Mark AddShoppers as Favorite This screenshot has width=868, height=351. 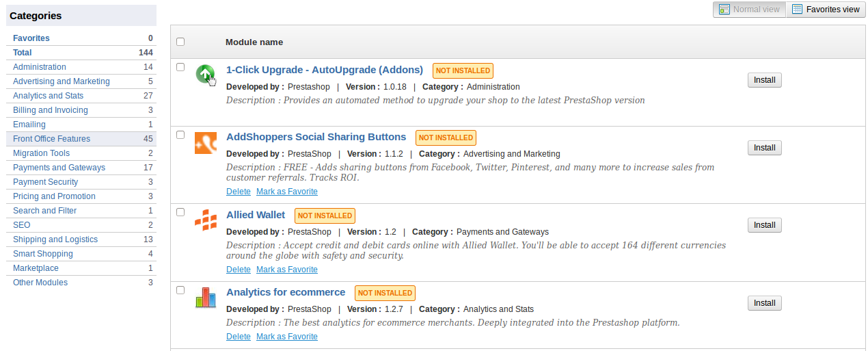287,192
